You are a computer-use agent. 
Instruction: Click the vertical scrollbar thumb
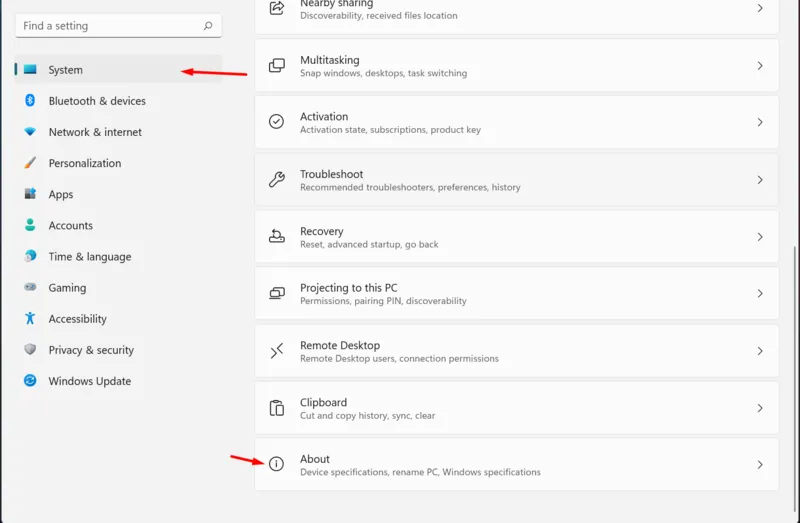796,378
